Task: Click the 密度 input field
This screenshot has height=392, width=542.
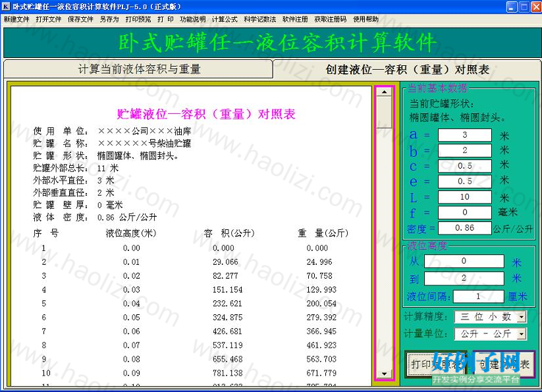Action: click(464, 228)
